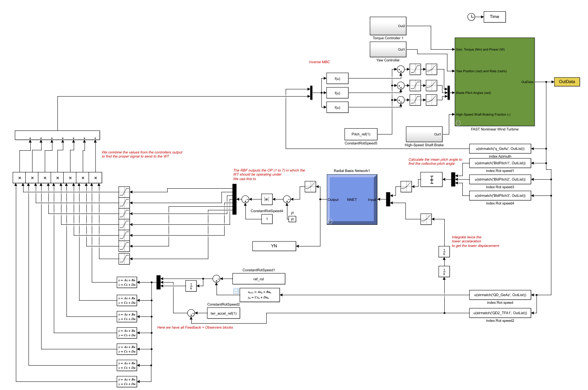The height and width of the screenshot is (390, 588).
Task: Select the twr_accel_ref(1) constant block
Action: (x=223, y=313)
